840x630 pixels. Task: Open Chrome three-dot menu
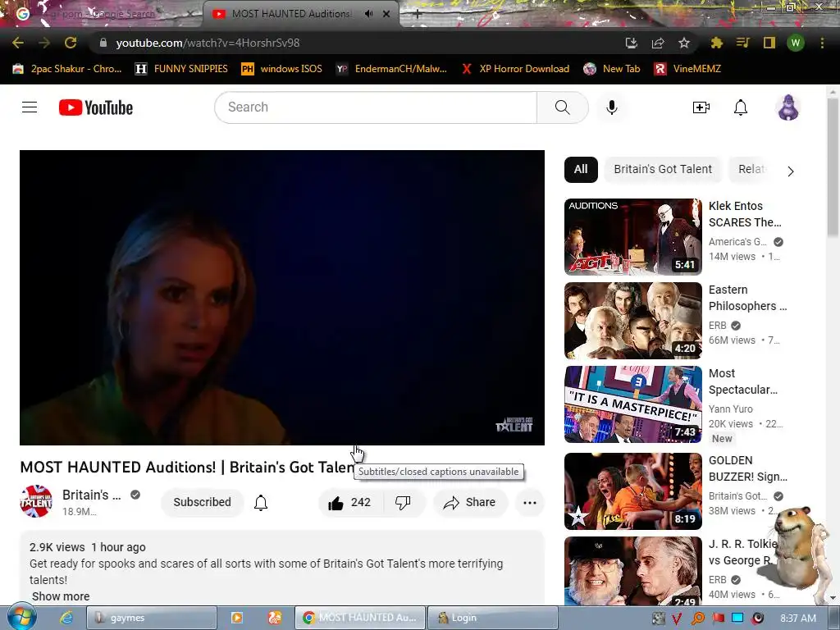tap(822, 43)
